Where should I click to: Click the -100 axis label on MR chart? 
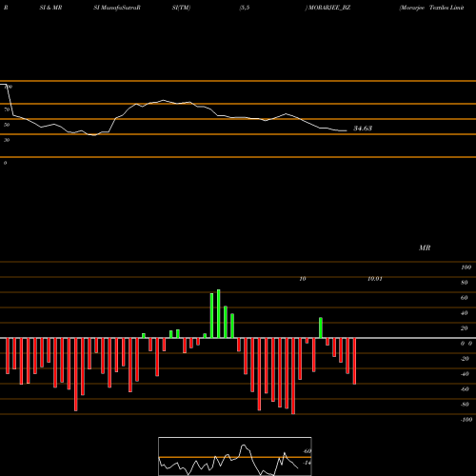click(466, 420)
